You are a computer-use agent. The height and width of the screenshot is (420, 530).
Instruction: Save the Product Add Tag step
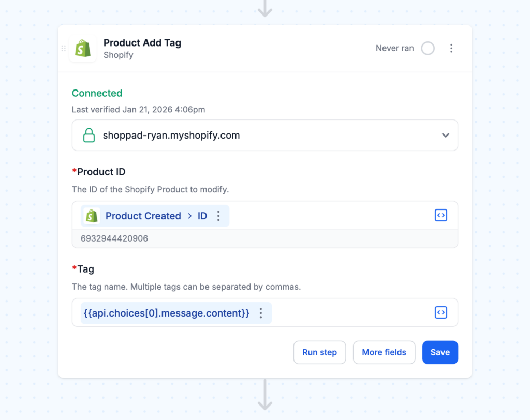click(440, 352)
